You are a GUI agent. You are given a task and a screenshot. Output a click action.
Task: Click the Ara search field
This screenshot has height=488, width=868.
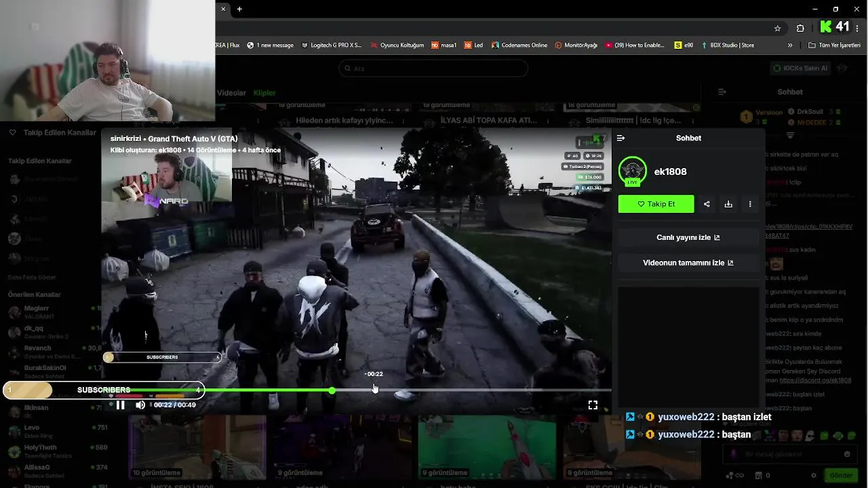[x=433, y=68]
